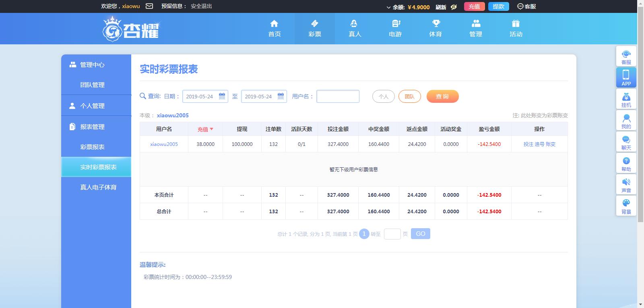Focus the 用户名 input field
This screenshot has height=308, width=644.
click(338, 96)
